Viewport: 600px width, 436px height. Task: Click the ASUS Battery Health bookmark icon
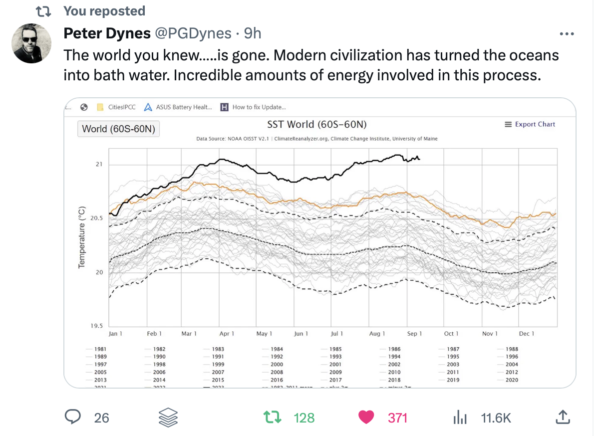[x=149, y=107]
